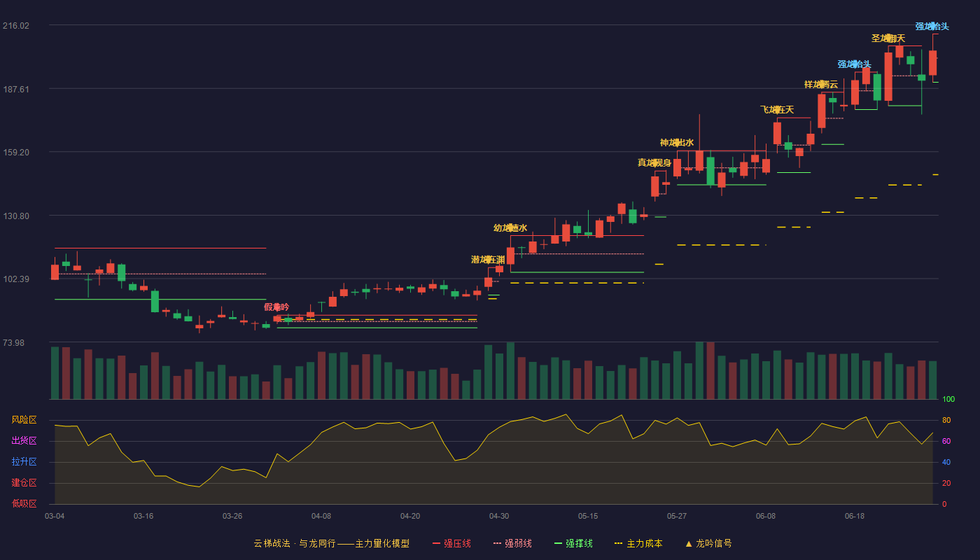Click the 低吸区 zone label
Image resolution: width=980 pixels, height=560 pixels.
pos(24,504)
